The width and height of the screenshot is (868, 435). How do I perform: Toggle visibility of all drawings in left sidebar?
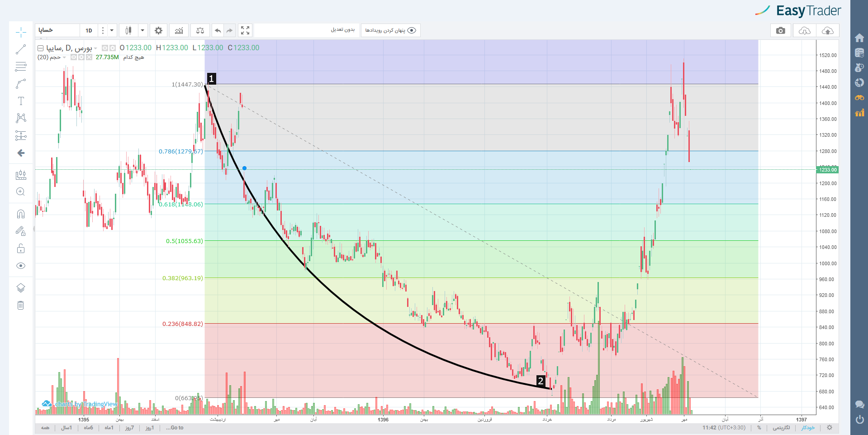(x=21, y=266)
